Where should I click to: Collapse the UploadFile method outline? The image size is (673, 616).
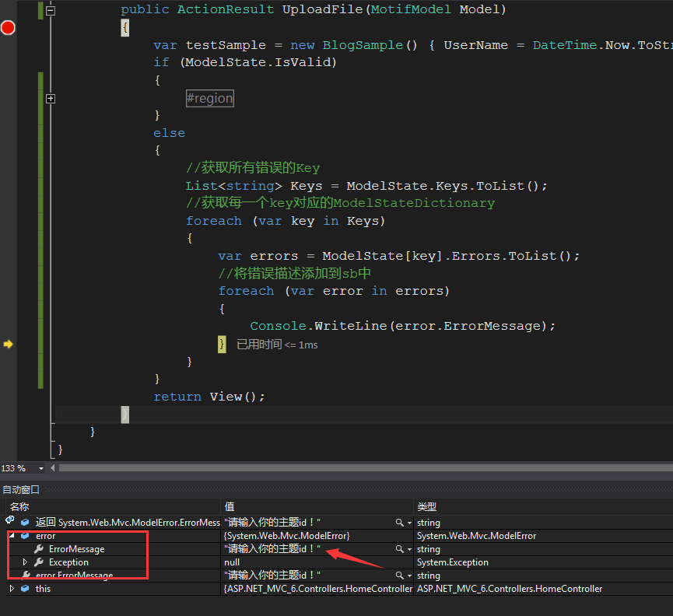(51, 10)
